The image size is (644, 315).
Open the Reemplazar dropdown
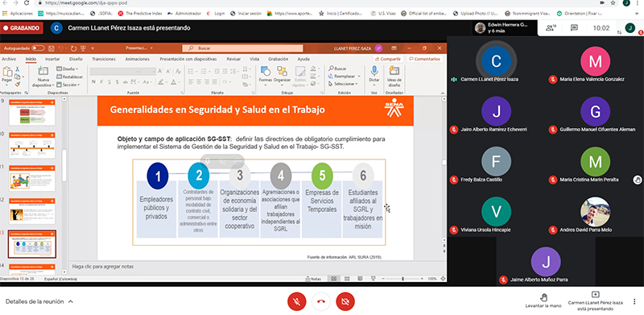[345, 76]
